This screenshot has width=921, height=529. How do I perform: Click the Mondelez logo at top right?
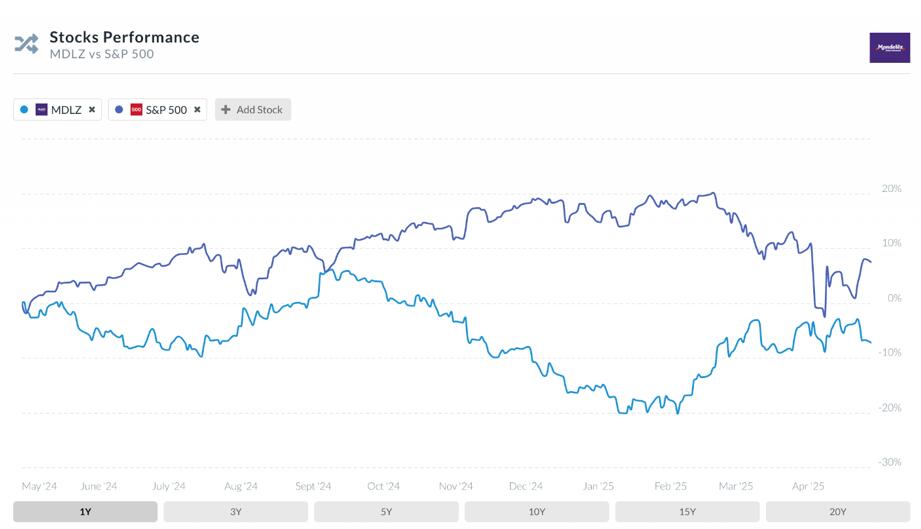889,48
